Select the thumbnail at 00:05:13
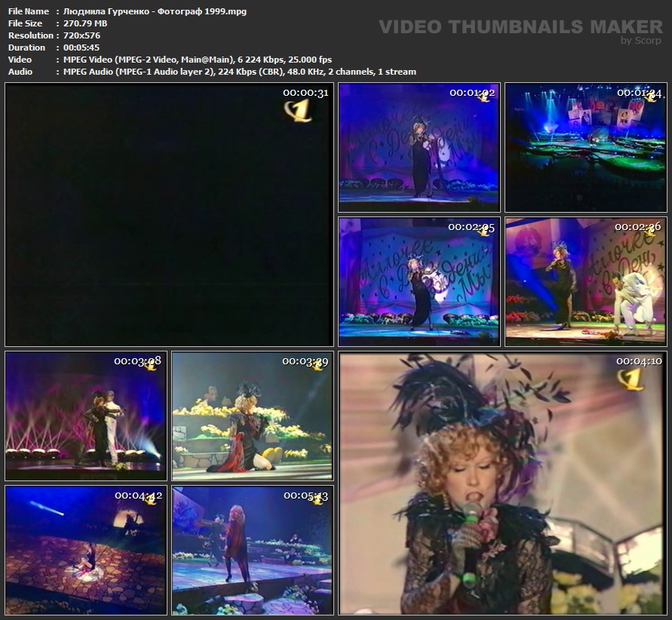This screenshot has height=620, width=672. click(253, 551)
